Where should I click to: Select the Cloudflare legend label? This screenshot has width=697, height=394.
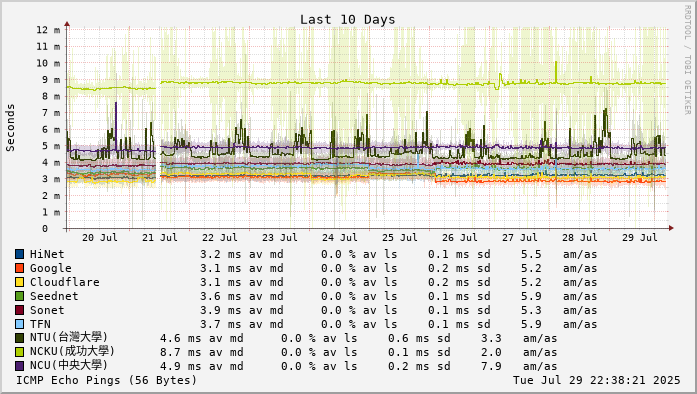pos(64,282)
